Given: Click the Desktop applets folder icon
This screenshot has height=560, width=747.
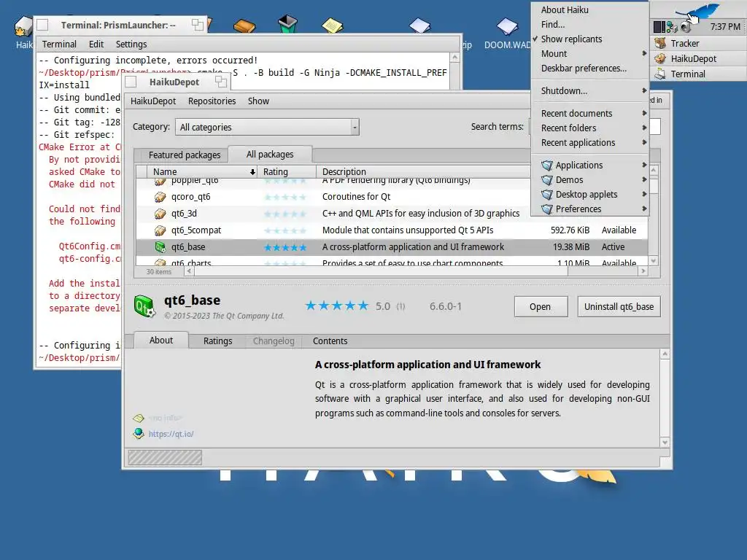Looking at the screenshot, I should pyautogui.click(x=547, y=194).
